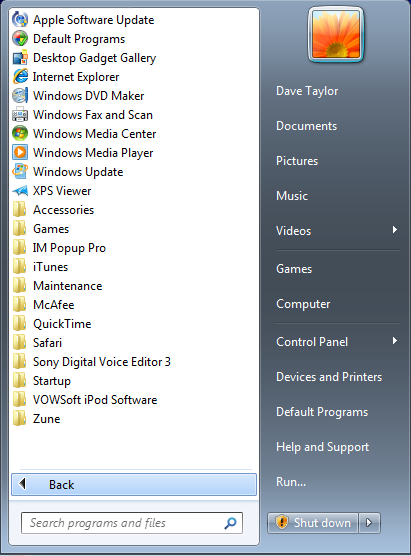The image size is (411, 556).
Task: Click the user account flower picture
Action: pos(336,35)
